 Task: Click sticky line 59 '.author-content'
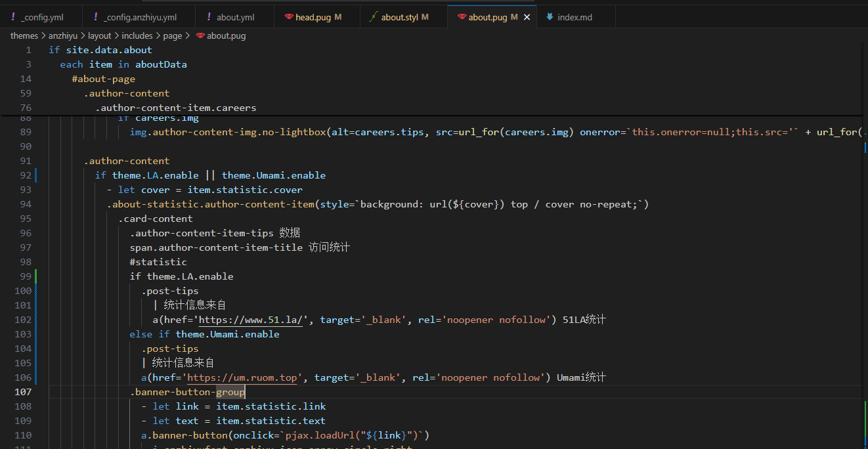(x=127, y=93)
